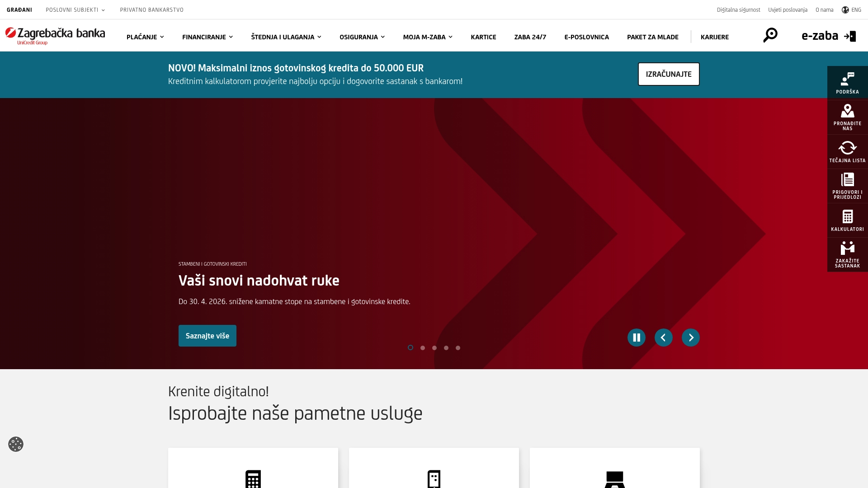Expand the Moja m-zaba menu
Image resolution: width=868 pixels, height=488 pixels.
point(427,37)
